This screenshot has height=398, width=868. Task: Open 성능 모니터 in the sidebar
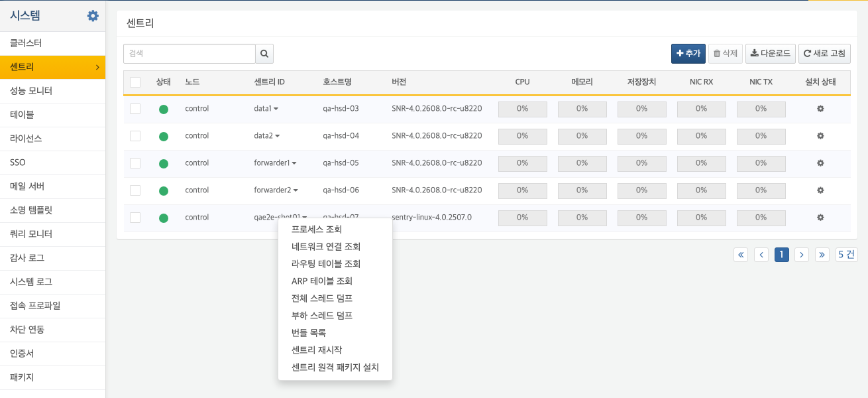coord(52,91)
